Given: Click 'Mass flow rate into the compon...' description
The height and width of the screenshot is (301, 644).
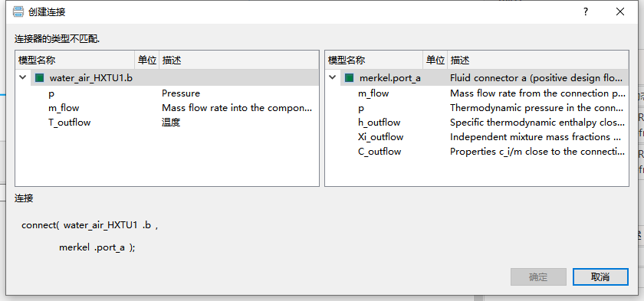Looking at the screenshot, I should [x=237, y=108].
